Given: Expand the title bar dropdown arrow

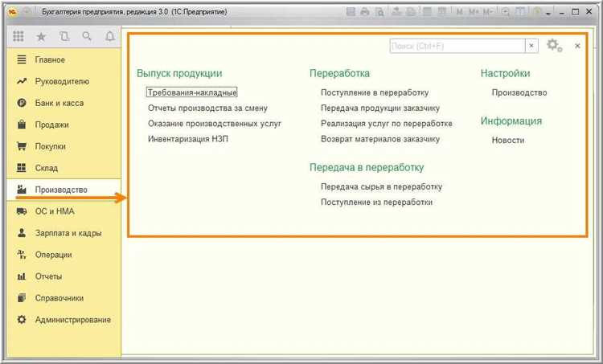Looking at the screenshot, I should pos(548,13).
